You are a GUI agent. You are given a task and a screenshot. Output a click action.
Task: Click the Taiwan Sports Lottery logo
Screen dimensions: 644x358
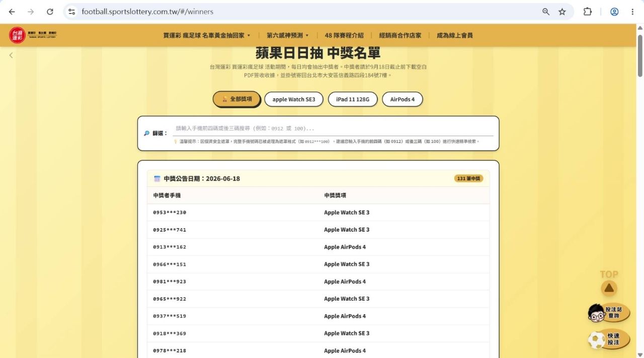pos(33,35)
